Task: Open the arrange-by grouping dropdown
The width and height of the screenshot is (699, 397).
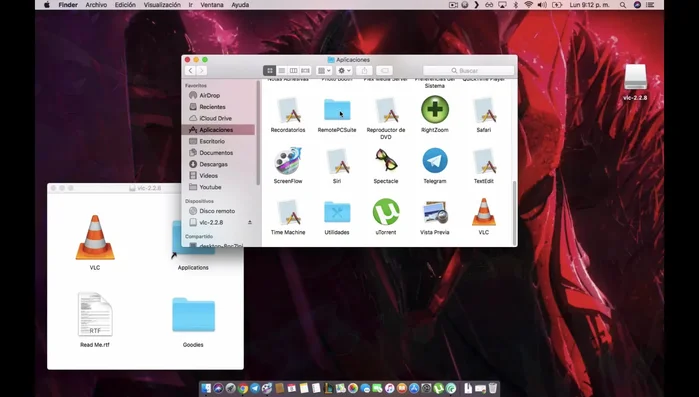Action: coord(324,70)
